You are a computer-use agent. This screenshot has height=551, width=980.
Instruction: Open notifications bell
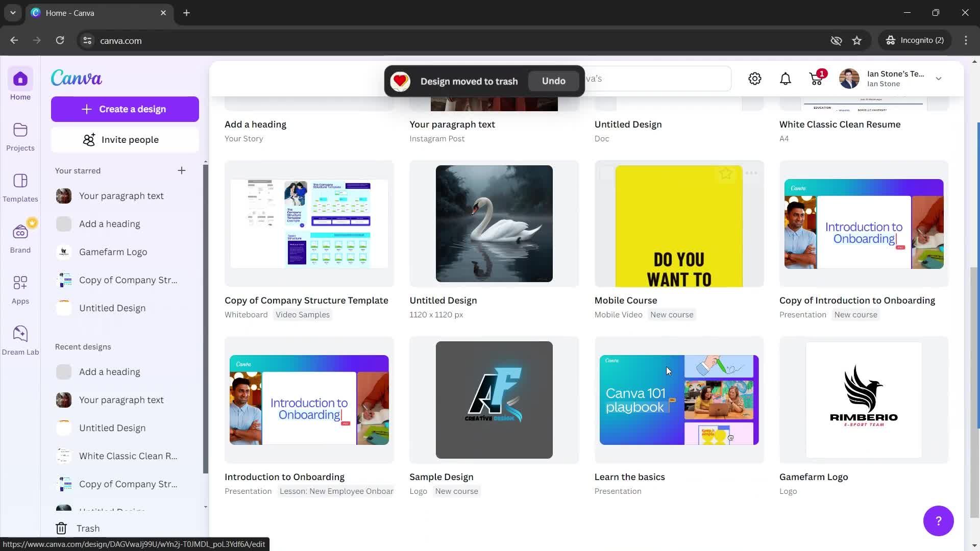pos(786,79)
